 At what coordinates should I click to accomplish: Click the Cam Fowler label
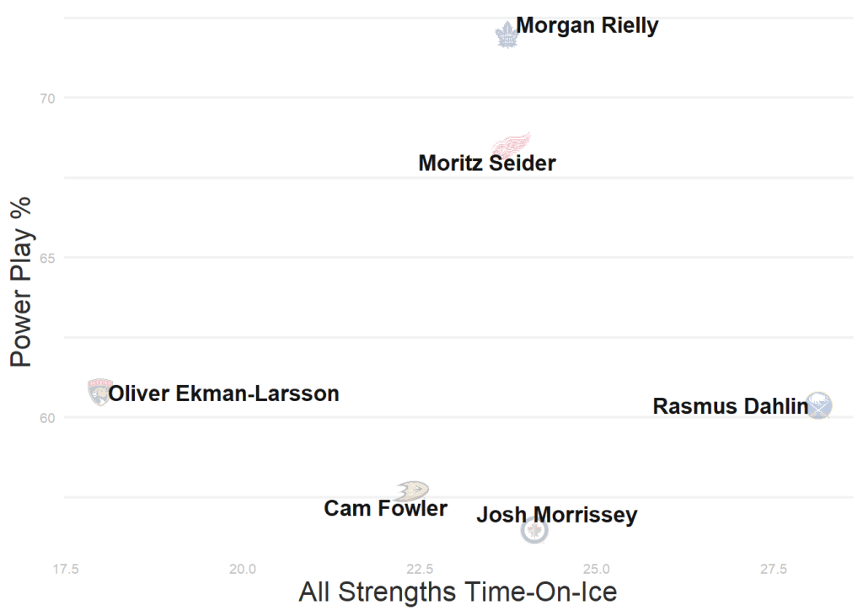[x=385, y=509]
